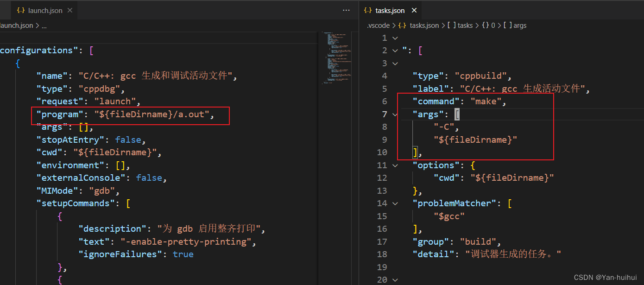Expand the ellipsis in launch.json breadcrumb
644x285 pixels.
pyautogui.click(x=44, y=25)
